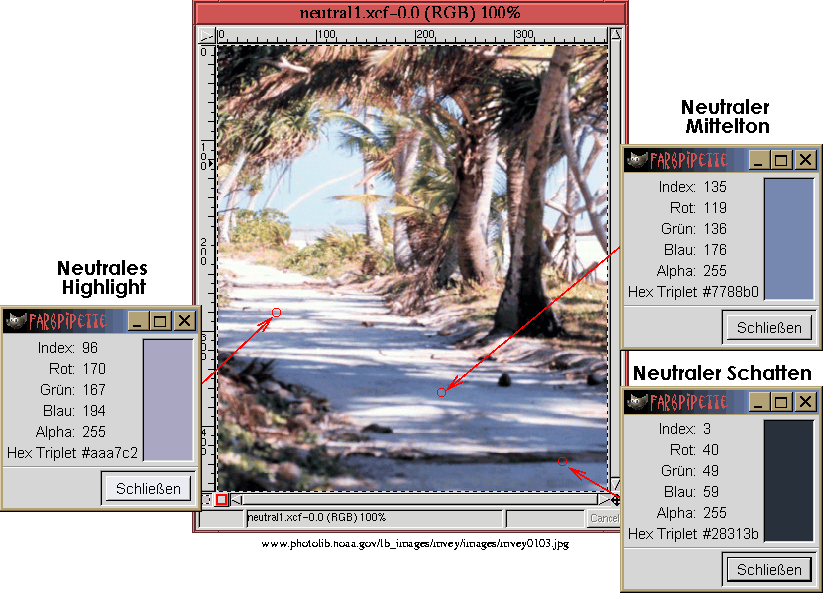Click the dark #28313b color swatch
This screenshot has width=823, height=593.
[789, 480]
